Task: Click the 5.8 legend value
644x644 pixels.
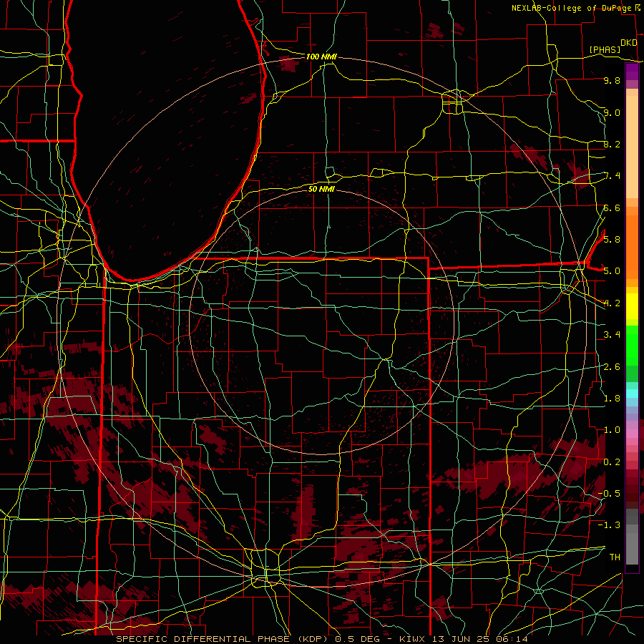Action: click(x=612, y=240)
